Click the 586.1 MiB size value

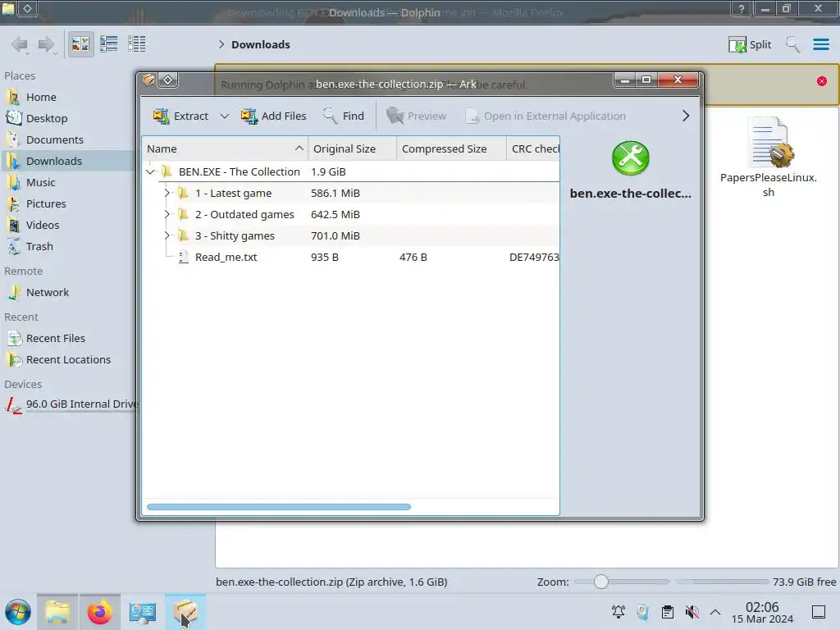tap(336, 194)
